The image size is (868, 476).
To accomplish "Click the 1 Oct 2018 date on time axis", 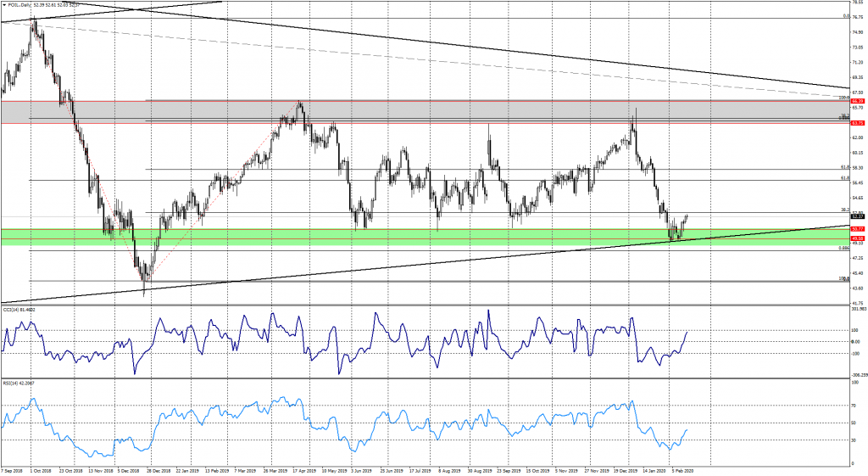I will point(39,469).
